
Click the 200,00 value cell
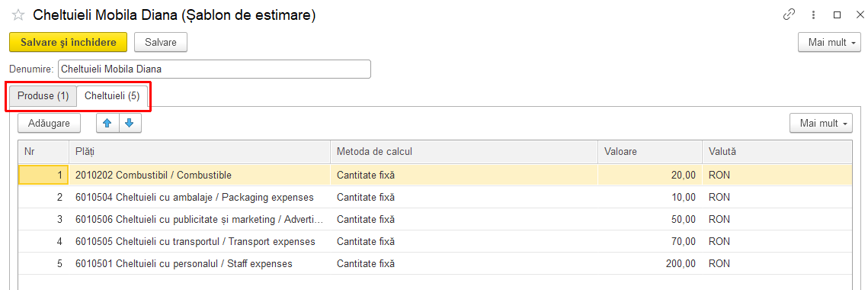(650, 264)
